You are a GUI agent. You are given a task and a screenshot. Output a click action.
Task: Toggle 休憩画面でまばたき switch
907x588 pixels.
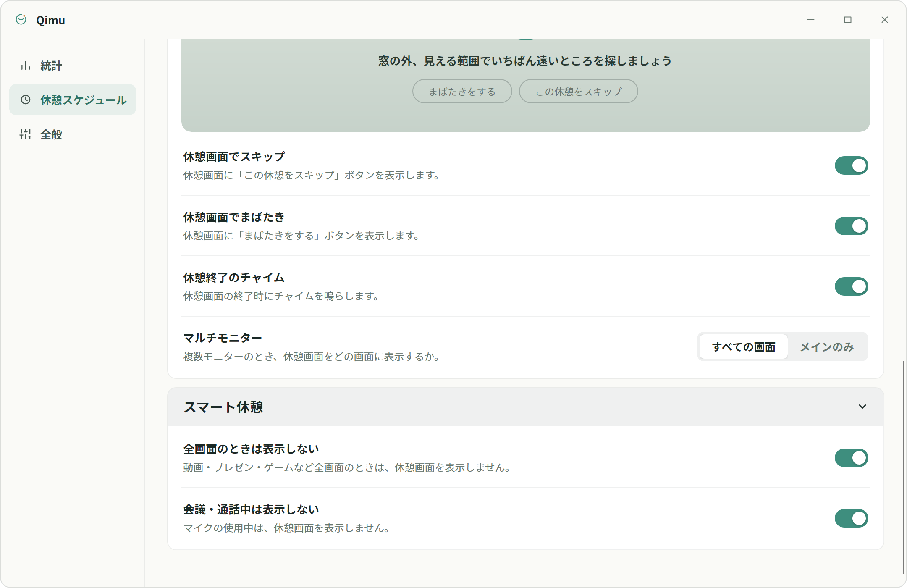(x=851, y=226)
